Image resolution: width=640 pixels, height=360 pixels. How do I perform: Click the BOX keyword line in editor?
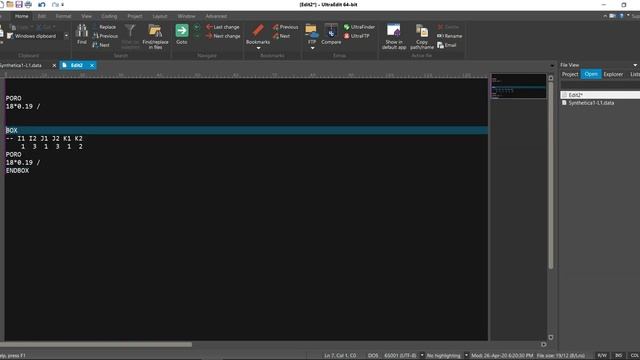[246, 130]
